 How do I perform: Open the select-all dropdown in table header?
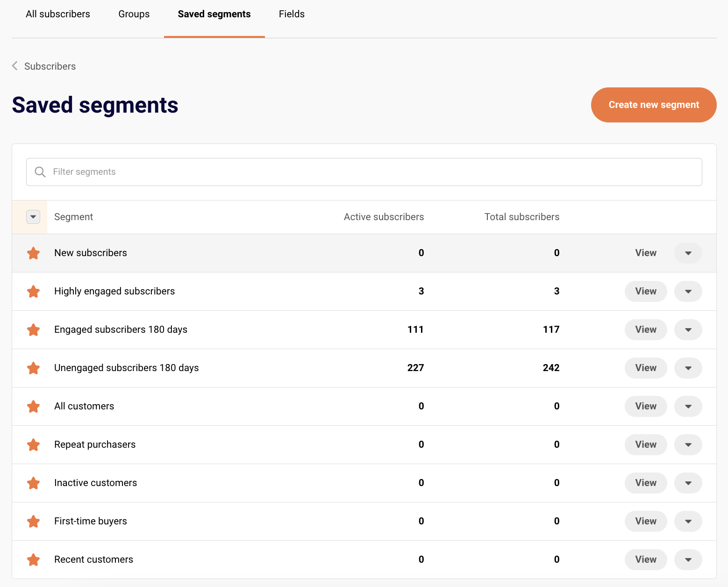click(33, 217)
